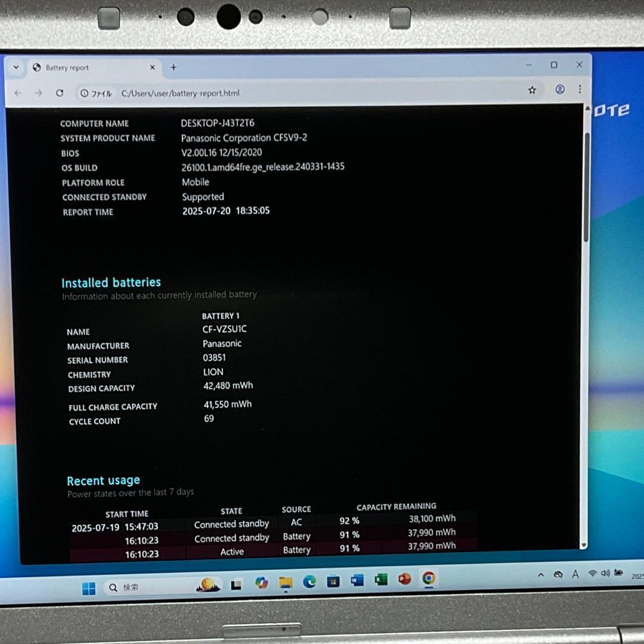Open a new tab with the plus button
Viewport: 644px width, 644px height.
173,67
